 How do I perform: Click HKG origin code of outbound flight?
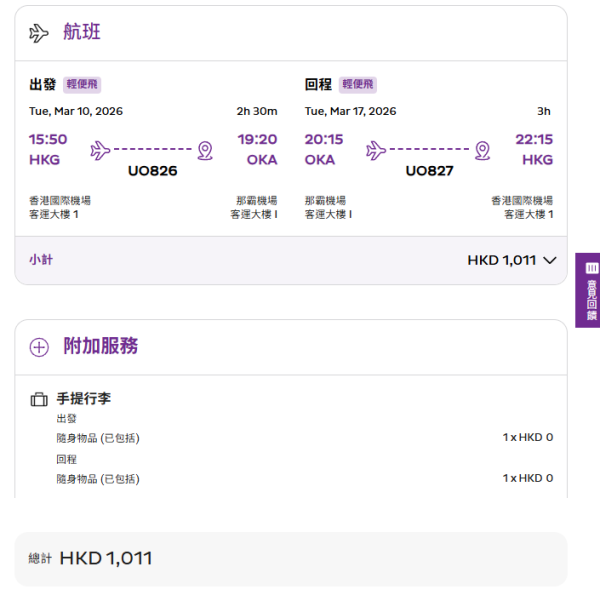(44, 159)
